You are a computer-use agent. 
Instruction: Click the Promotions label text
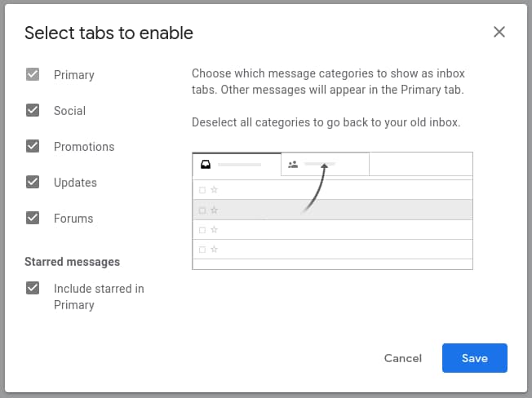point(84,147)
